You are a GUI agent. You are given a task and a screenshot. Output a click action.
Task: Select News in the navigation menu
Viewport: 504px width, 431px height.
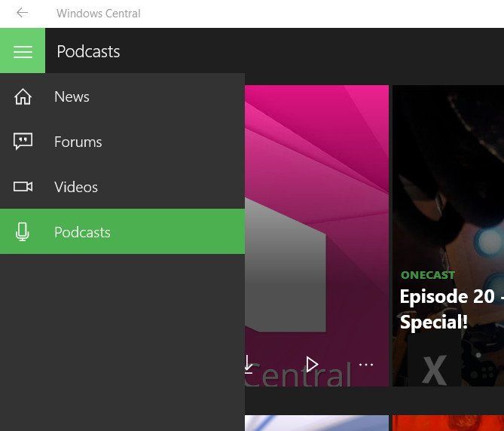pyautogui.click(x=122, y=96)
